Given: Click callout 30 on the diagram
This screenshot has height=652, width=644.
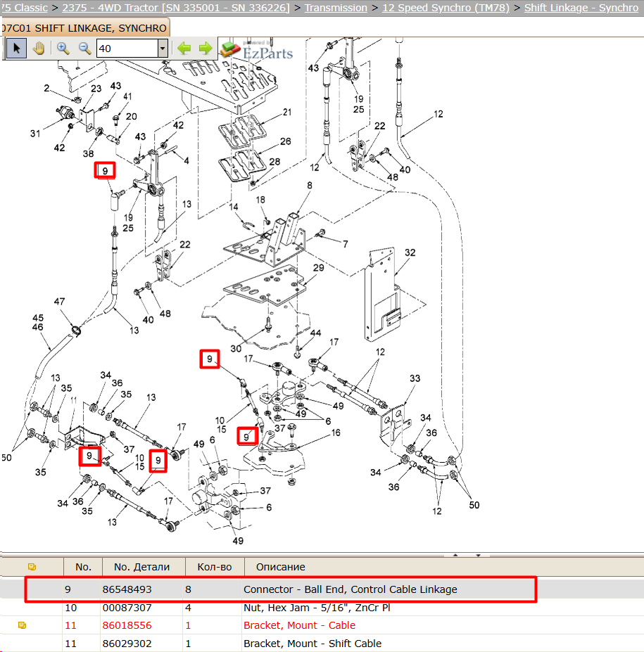Looking at the screenshot, I should click(236, 348).
